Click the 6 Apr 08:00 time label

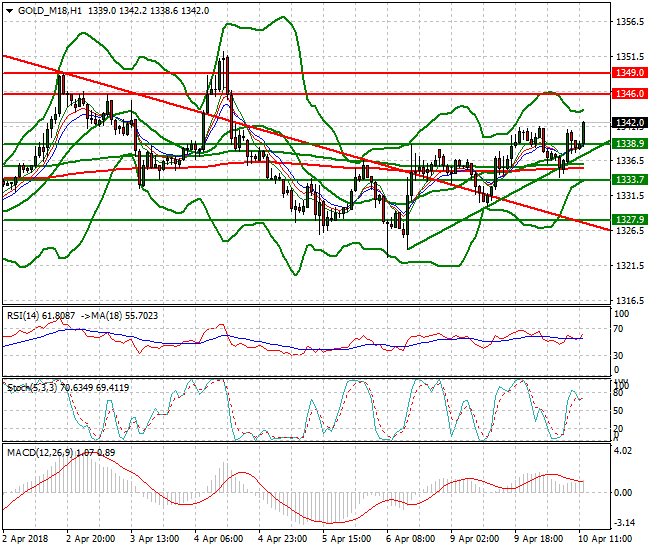tap(410, 539)
